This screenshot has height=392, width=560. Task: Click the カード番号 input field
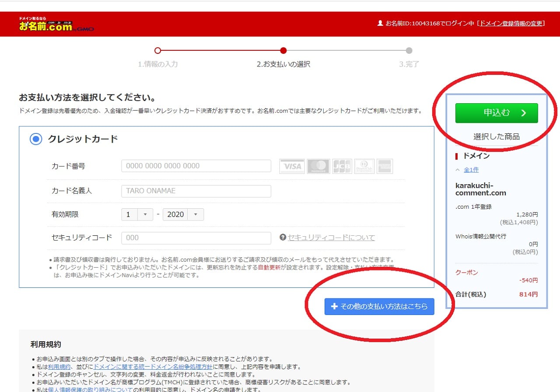196,166
